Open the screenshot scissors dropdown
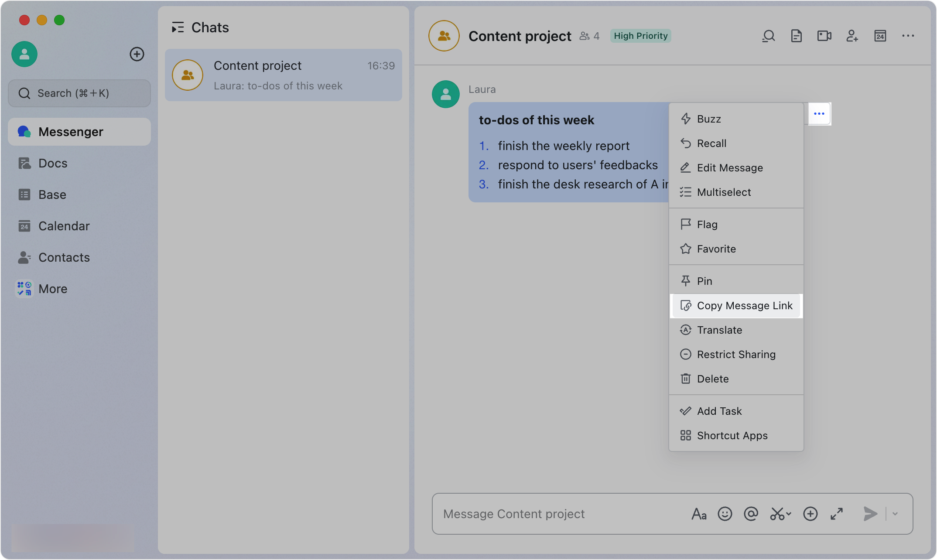 789,514
